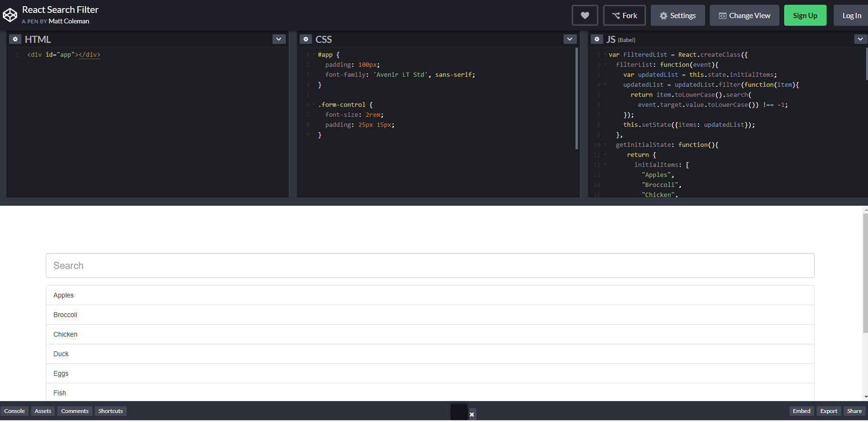The image size is (868, 422).
Task: Expand the CSS panel dropdown arrow
Action: [x=570, y=39]
